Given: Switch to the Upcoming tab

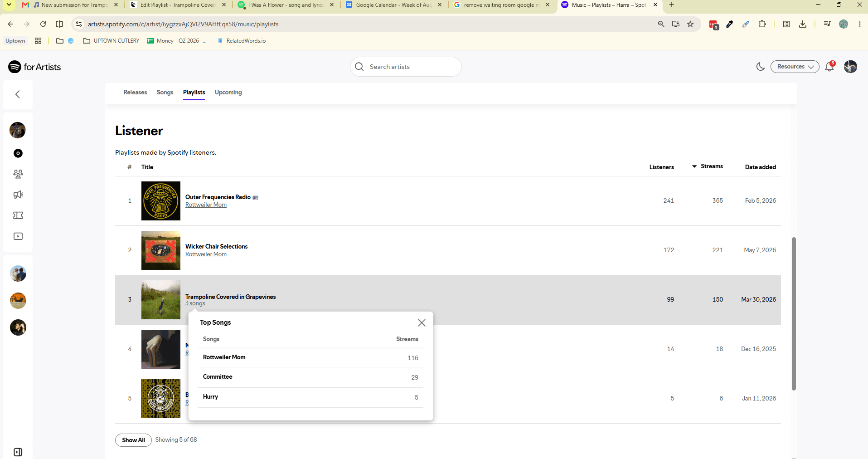Looking at the screenshot, I should (x=228, y=92).
